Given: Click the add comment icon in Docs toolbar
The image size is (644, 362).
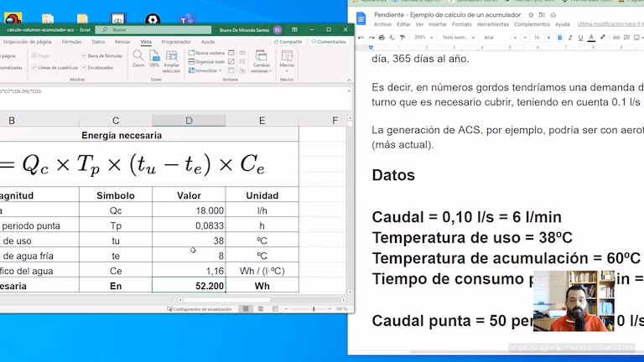Looking at the screenshot, I should tap(626, 38).
